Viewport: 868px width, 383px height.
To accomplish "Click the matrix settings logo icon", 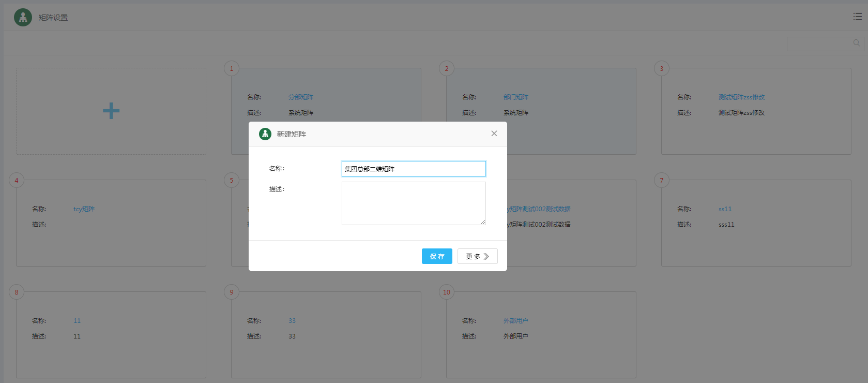I will [23, 18].
